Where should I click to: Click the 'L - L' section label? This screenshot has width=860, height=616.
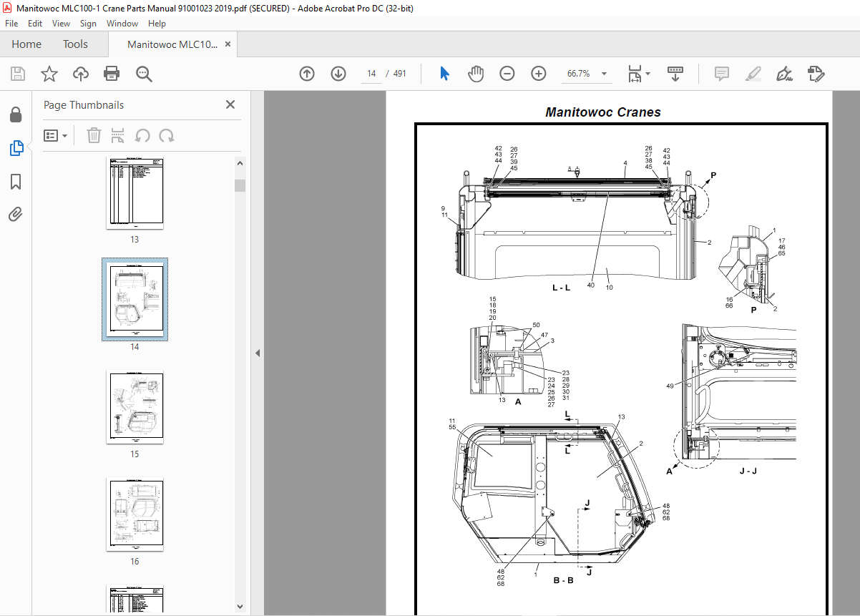click(561, 288)
